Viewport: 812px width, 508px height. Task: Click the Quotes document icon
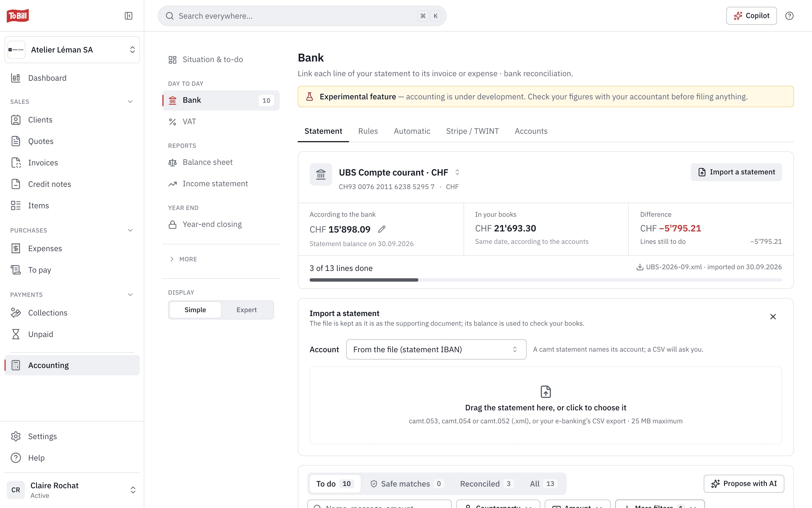click(x=16, y=141)
